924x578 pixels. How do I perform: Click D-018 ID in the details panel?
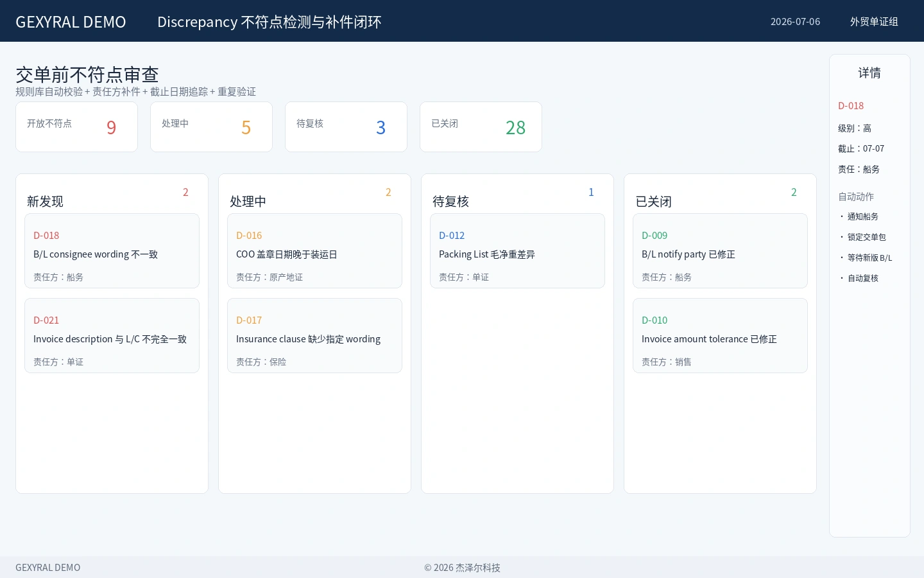coord(851,106)
